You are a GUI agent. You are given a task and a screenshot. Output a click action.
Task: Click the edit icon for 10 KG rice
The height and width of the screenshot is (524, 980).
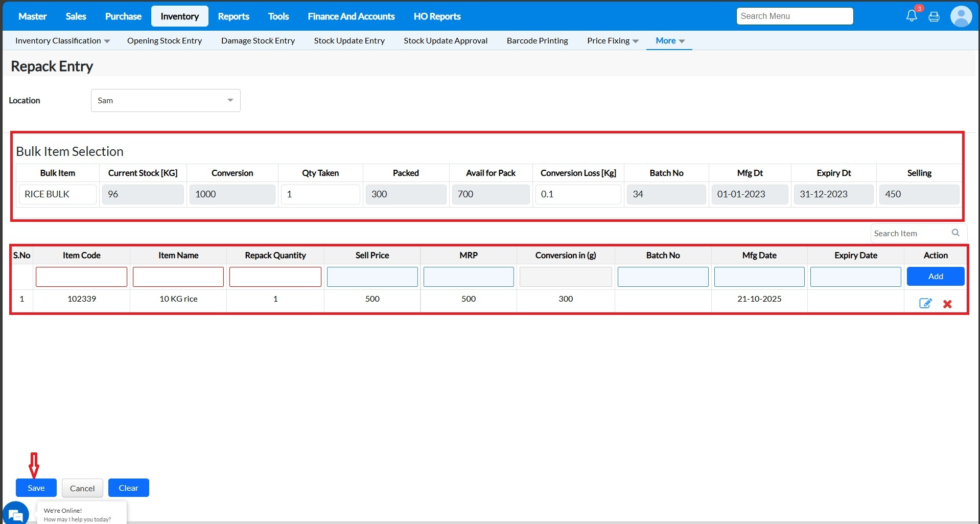click(x=925, y=304)
